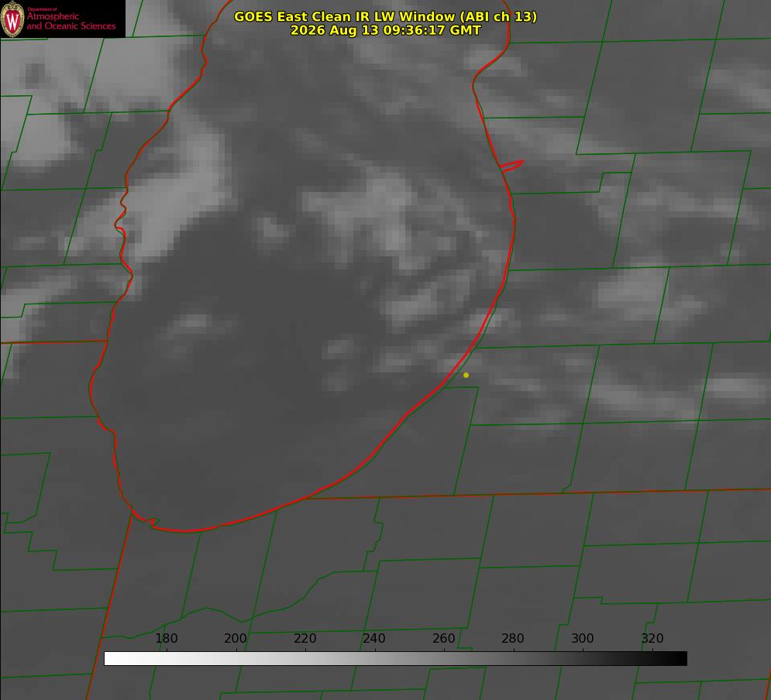Click the 220 colorbar tick label

[305, 638]
